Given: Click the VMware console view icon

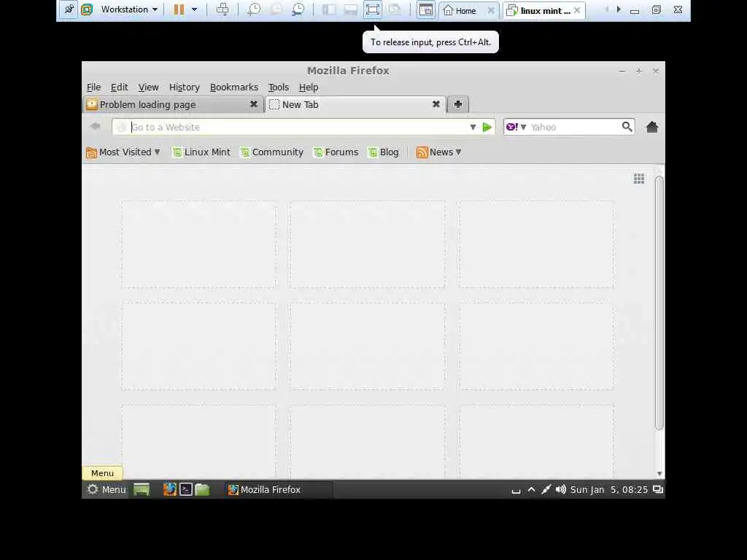Looking at the screenshot, I should [426, 10].
